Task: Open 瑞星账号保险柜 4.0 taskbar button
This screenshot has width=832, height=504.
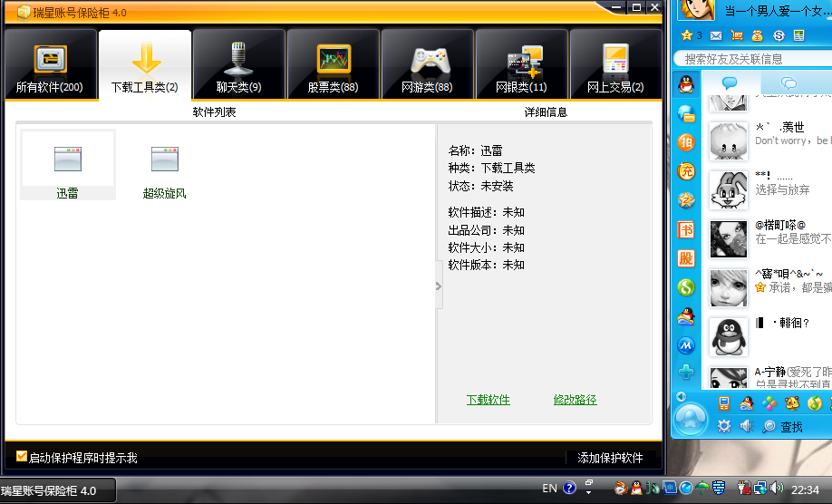Action: tap(57, 490)
